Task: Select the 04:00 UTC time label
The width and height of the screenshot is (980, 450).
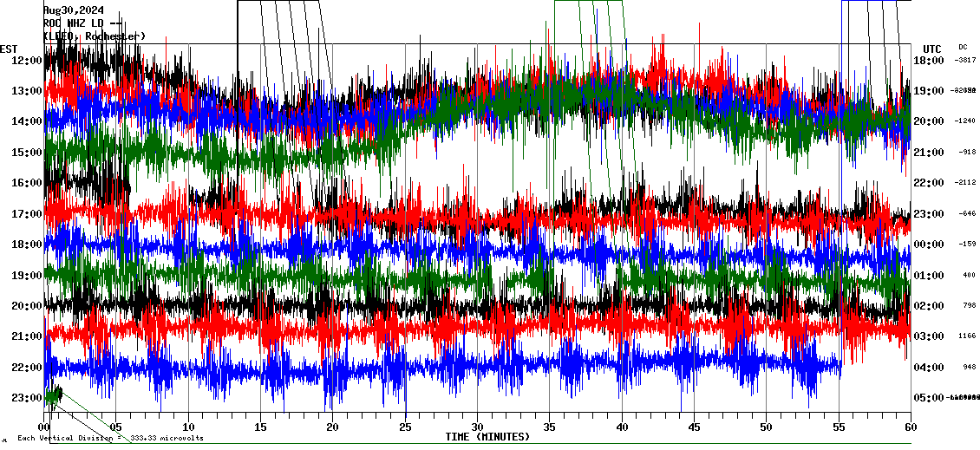Action: 929,368
